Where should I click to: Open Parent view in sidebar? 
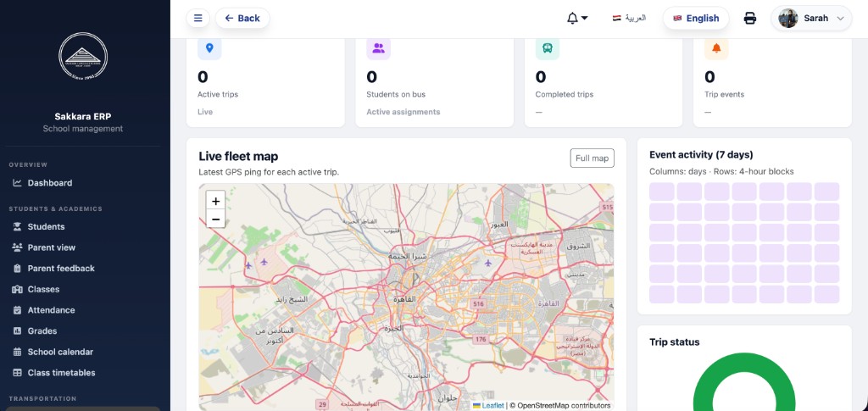[x=83, y=247]
